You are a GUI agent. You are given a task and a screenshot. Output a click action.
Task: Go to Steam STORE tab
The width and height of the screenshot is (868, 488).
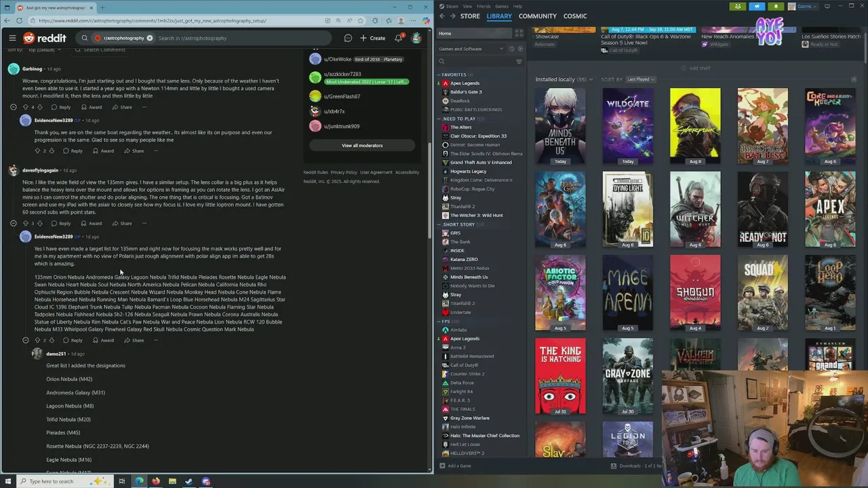click(x=470, y=16)
